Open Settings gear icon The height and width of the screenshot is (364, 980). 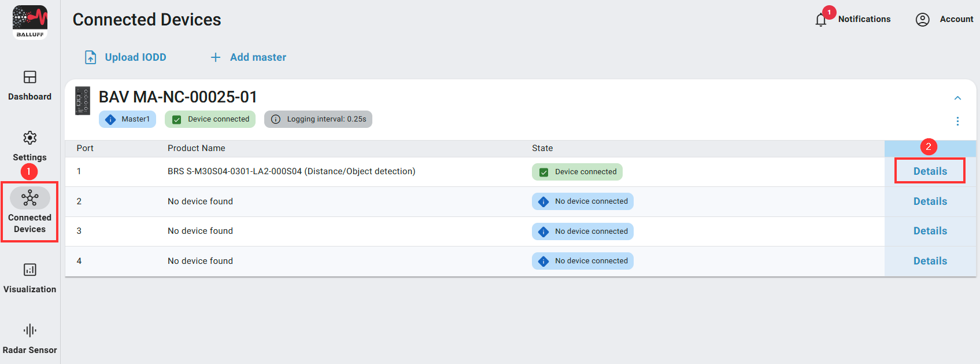pyautogui.click(x=30, y=138)
